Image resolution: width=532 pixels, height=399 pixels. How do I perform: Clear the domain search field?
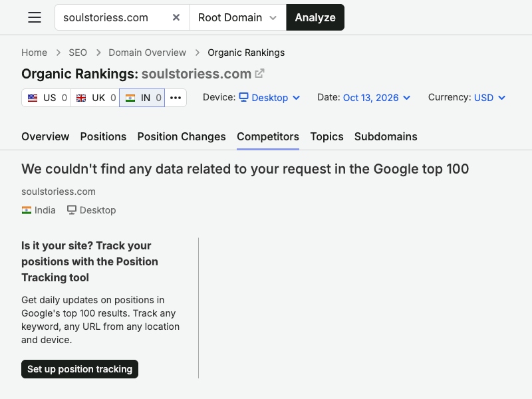176,17
